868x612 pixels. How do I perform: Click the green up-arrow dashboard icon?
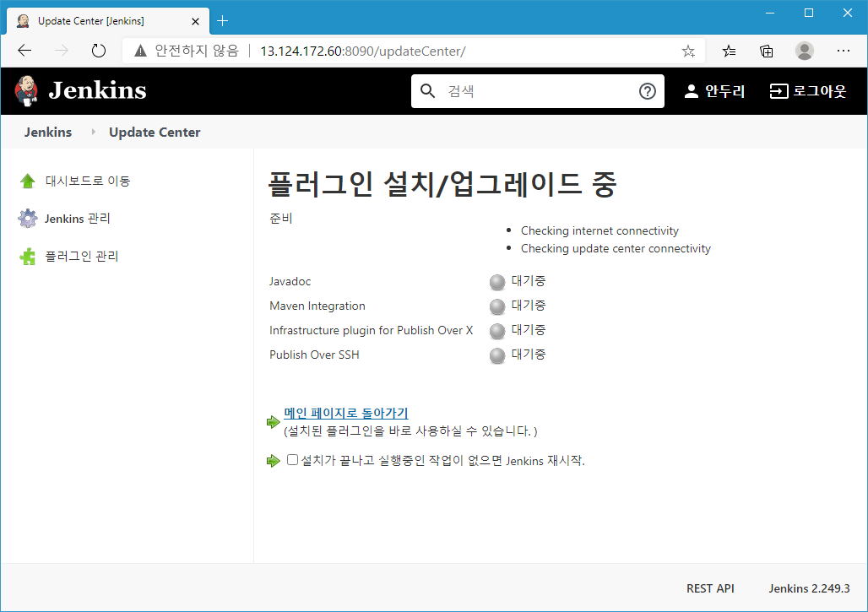[28, 181]
